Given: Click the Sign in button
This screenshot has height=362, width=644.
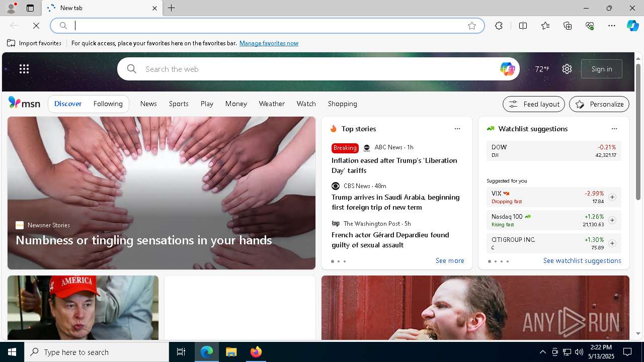Looking at the screenshot, I should [x=602, y=69].
